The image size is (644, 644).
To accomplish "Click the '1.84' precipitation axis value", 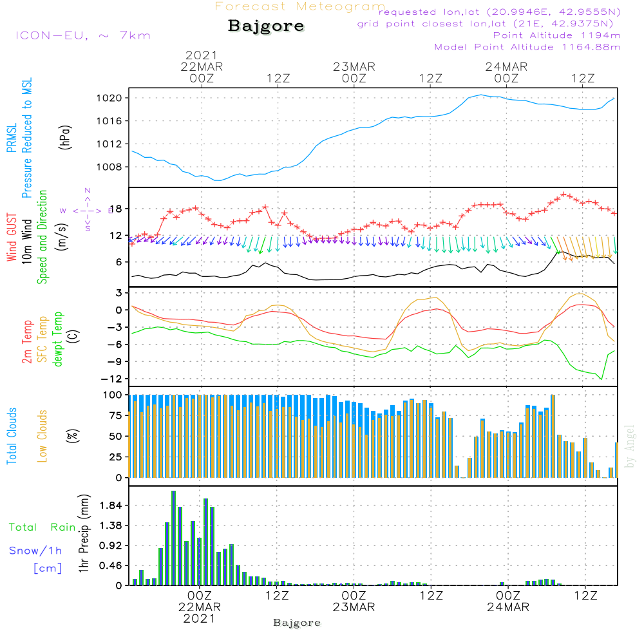I will [111, 506].
